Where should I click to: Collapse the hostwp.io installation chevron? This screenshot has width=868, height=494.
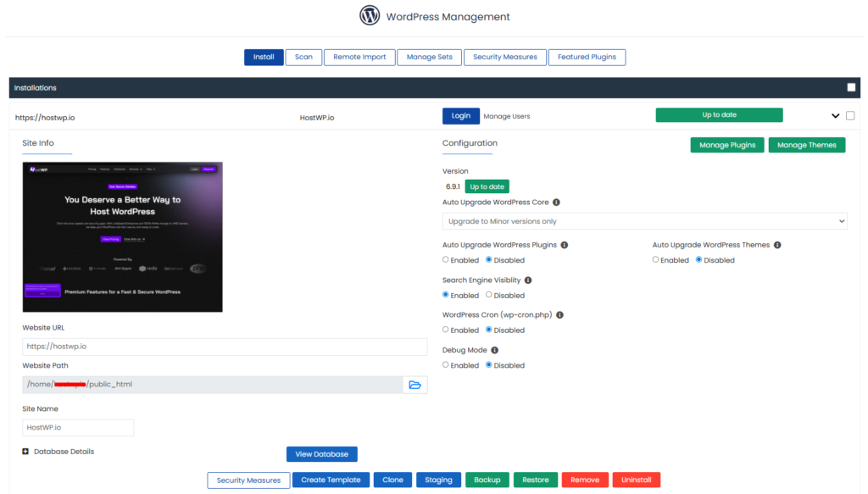coord(835,115)
